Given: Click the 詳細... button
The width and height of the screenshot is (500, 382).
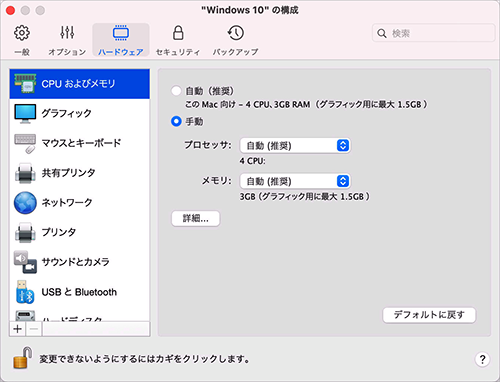Looking at the screenshot, I should point(196,219).
